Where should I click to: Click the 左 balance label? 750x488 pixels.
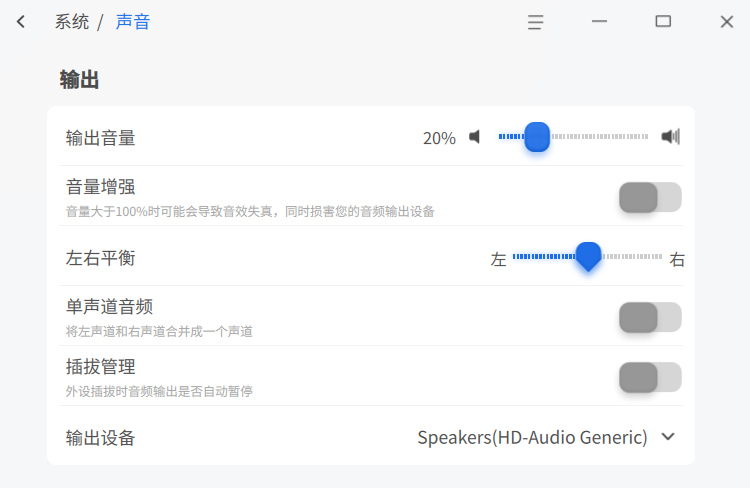[498, 259]
